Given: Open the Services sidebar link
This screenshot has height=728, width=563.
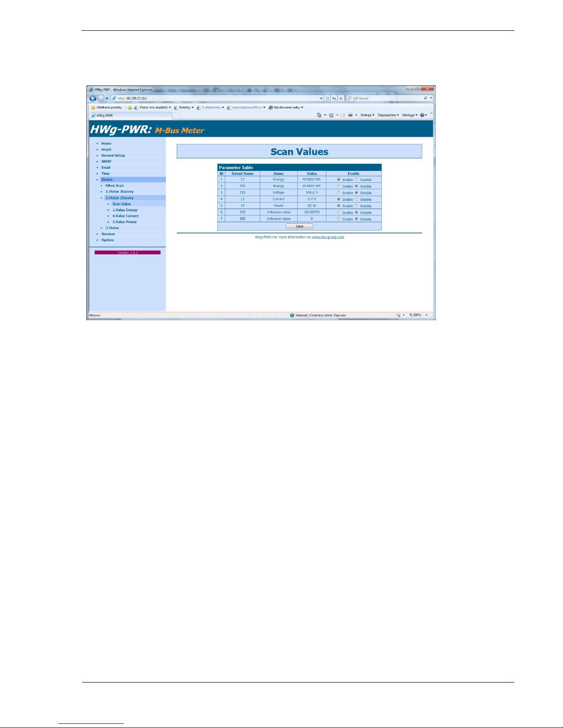Looking at the screenshot, I should click(x=108, y=234).
